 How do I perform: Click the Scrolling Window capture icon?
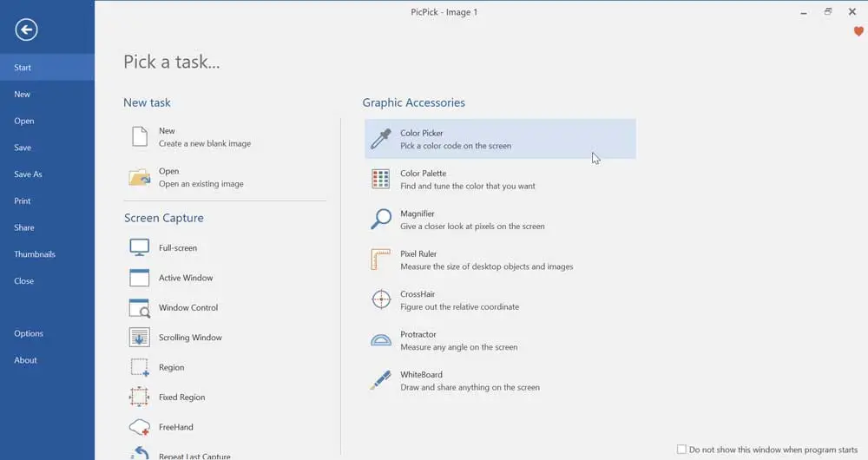click(x=140, y=337)
